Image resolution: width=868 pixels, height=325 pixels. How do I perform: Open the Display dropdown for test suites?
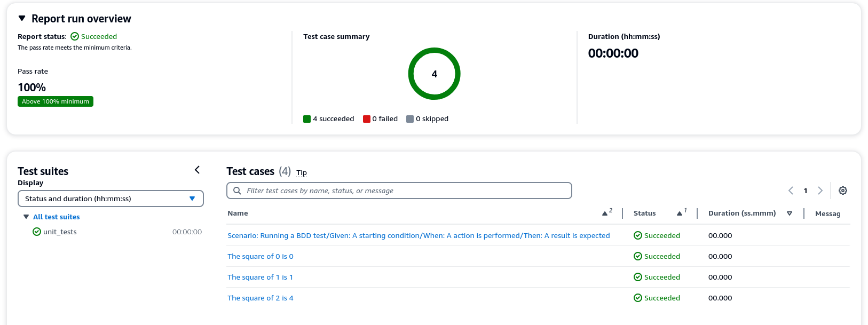point(111,199)
